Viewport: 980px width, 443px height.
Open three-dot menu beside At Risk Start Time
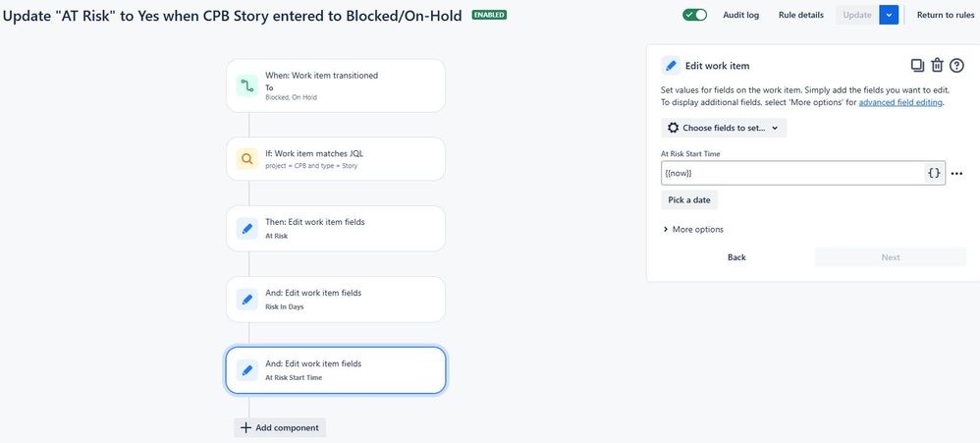(956, 174)
